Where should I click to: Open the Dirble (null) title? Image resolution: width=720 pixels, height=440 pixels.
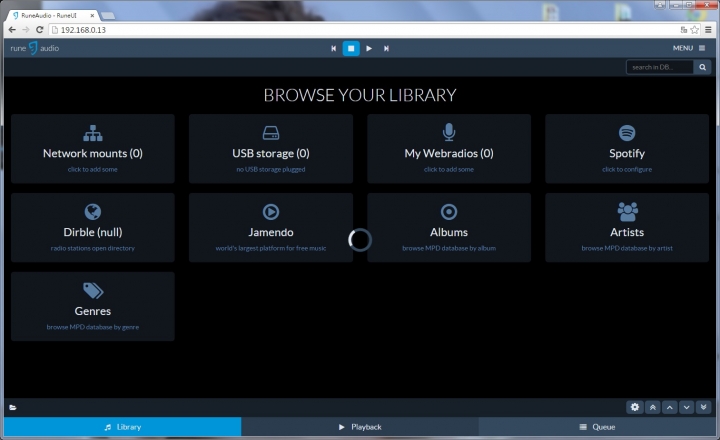tap(93, 232)
